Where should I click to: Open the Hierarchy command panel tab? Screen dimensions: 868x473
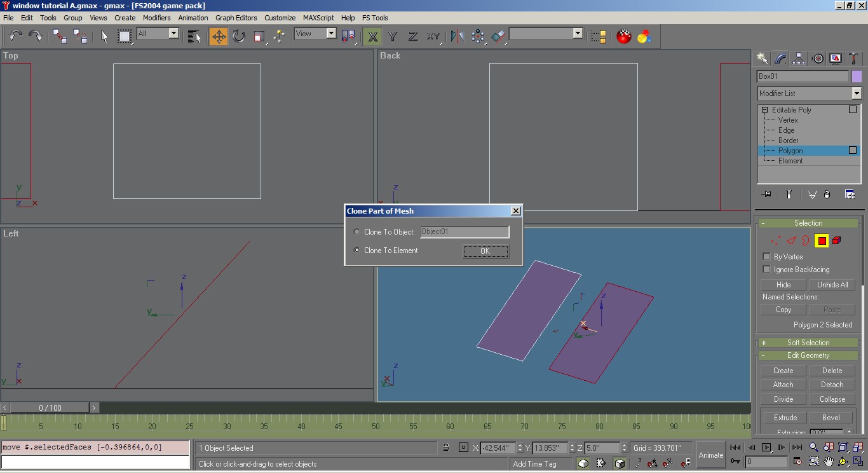click(x=799, y=58)
